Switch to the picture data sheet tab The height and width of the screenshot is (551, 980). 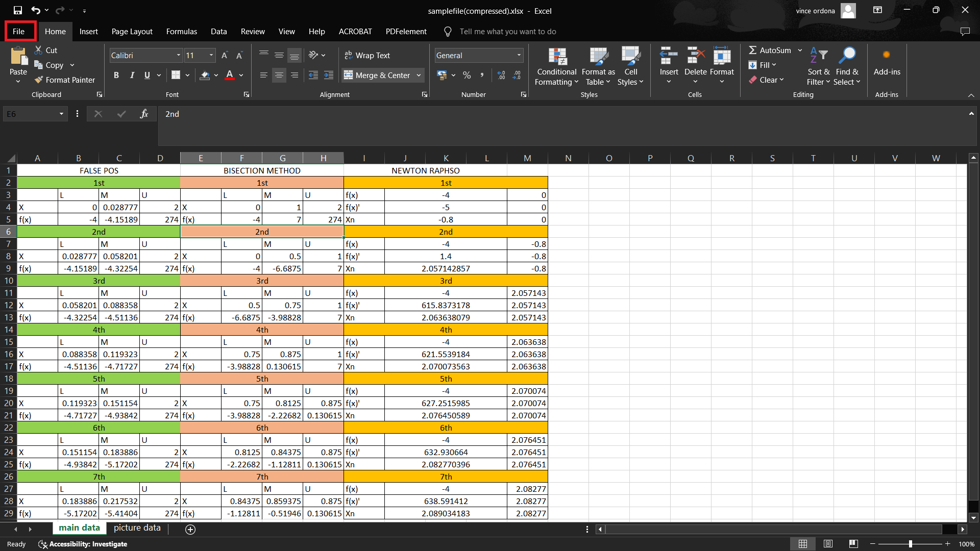(x=136, y=528)
